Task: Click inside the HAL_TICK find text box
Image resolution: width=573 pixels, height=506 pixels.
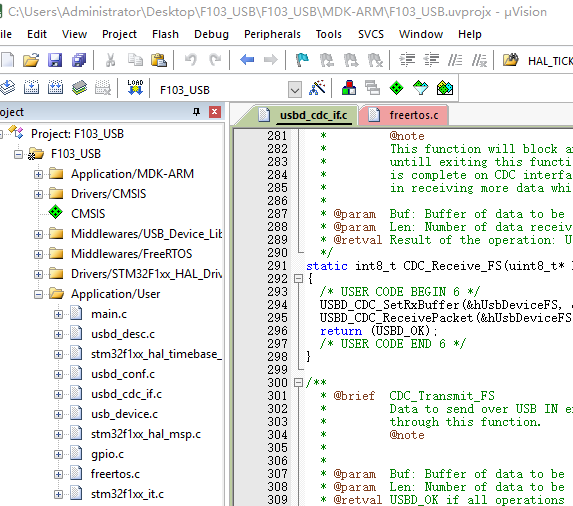Action: tap(550, 61)
